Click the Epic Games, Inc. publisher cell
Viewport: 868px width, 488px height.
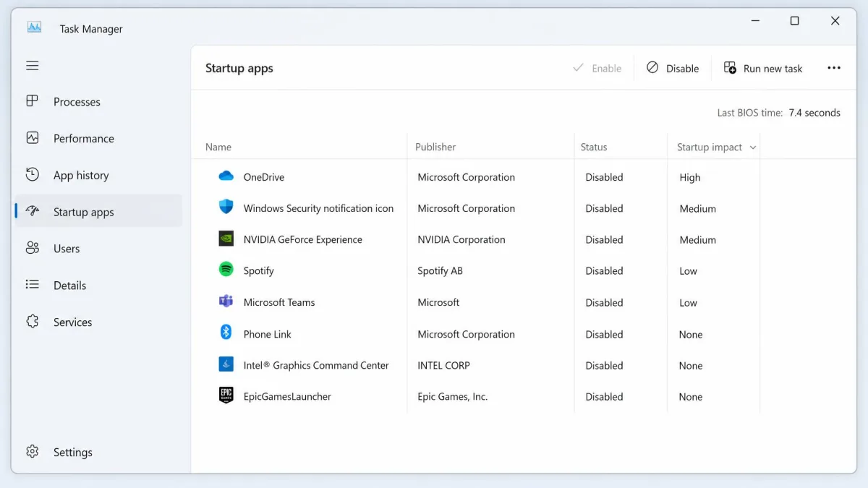pos(453,396)
